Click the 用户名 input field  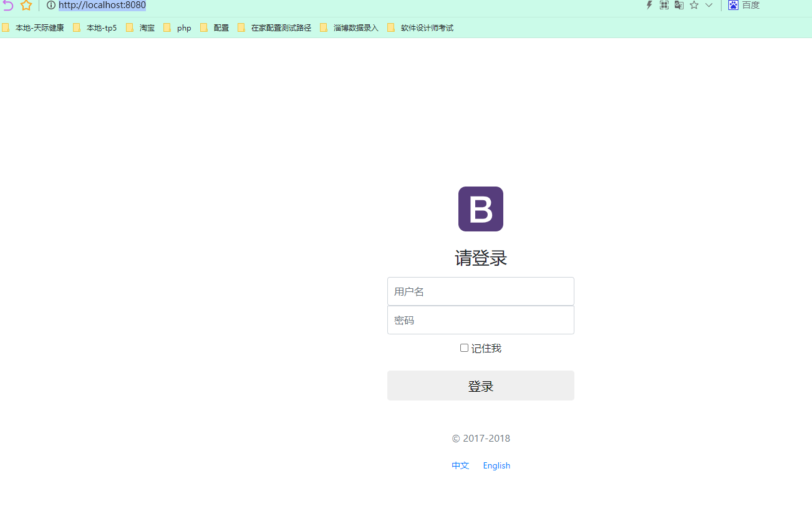click(x=480, y=291)
